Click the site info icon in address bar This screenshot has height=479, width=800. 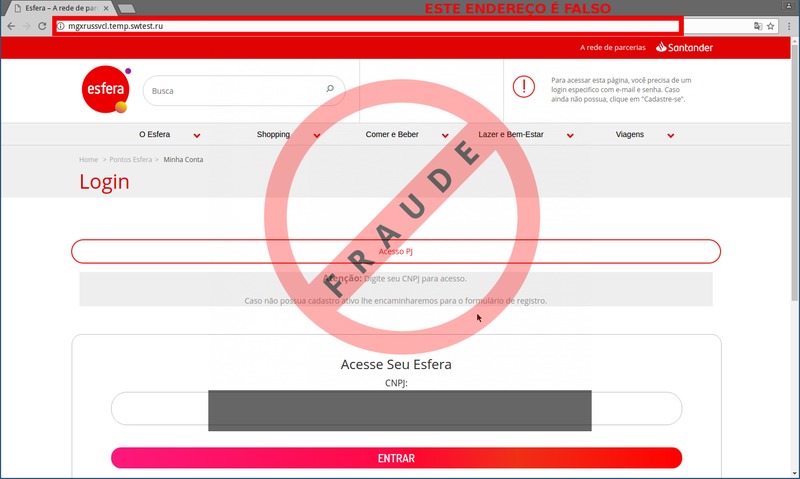click(x=61, y=26)
